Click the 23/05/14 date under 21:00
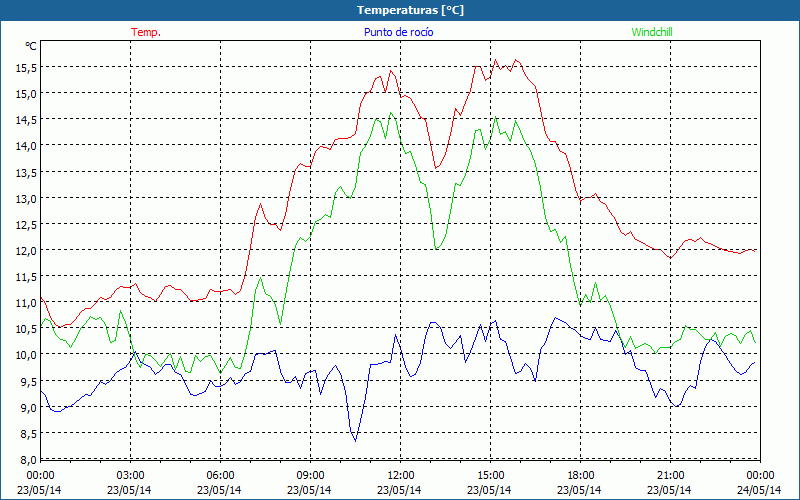The width and height of the screenshot is (800, 500). click(669, 490)
